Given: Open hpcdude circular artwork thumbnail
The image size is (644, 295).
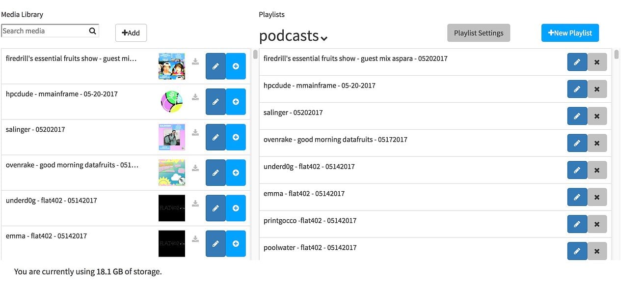Looking at the screenshot, I should [x=172, y=102].
